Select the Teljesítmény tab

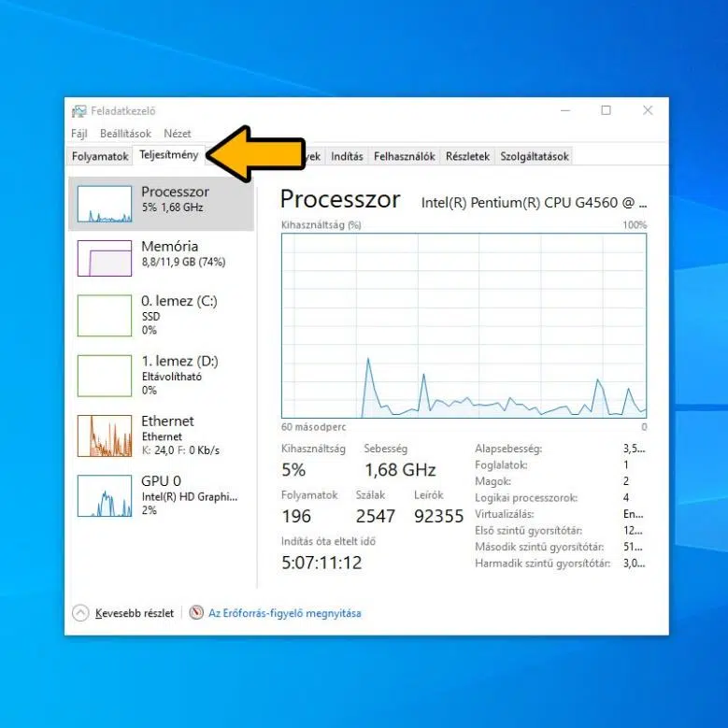coord(168,154)
